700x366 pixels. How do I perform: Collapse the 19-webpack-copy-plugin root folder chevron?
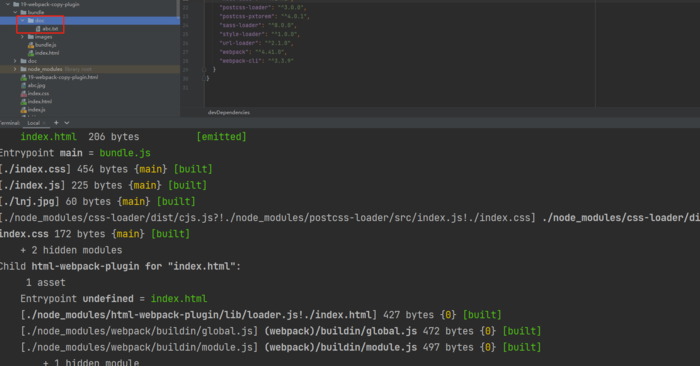point(8,4)
